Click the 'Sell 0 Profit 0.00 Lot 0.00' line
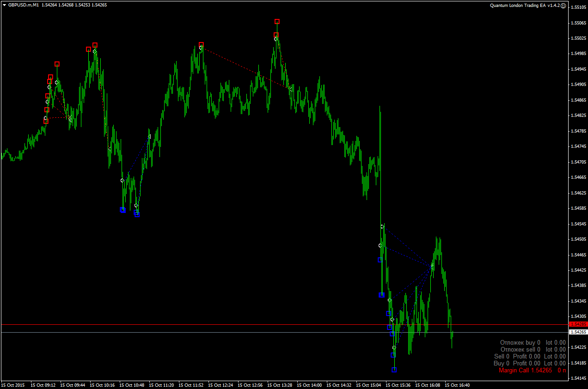The width and height of the screenshot is (588, 389). (x=530, y=356)
